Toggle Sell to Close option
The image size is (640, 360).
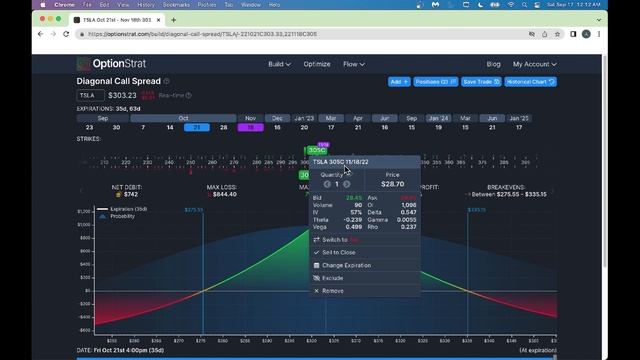coord(364,253)
